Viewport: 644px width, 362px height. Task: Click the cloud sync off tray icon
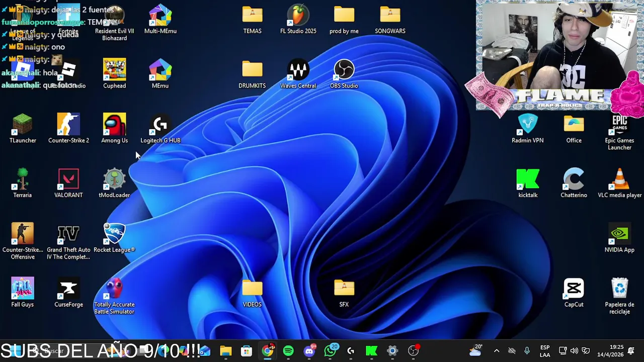click(x=512, y=351)
